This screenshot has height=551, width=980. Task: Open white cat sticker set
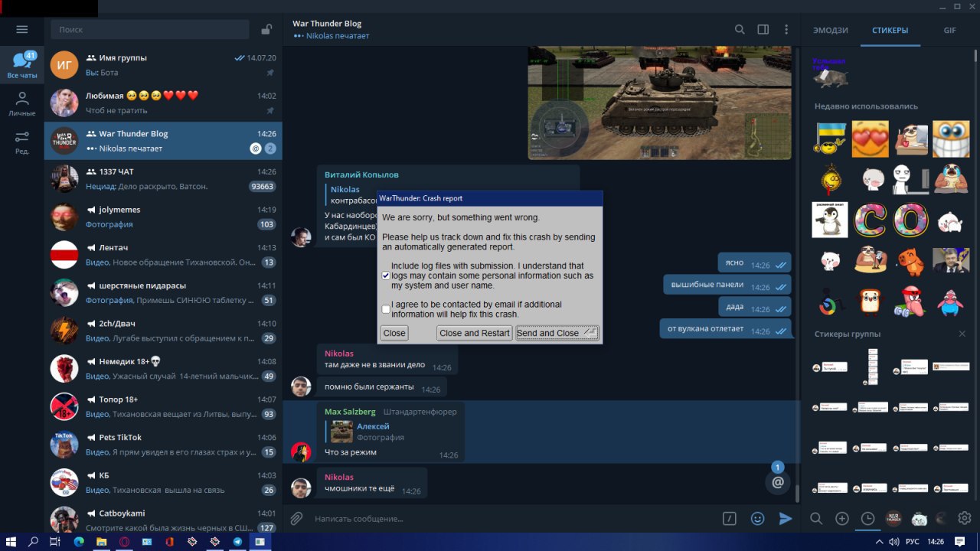coord(919,518)
